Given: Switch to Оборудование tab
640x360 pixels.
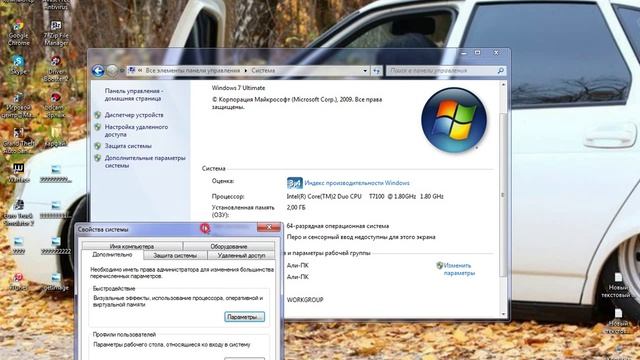Looking at the screenshot, I should click(x=229, y=246).
